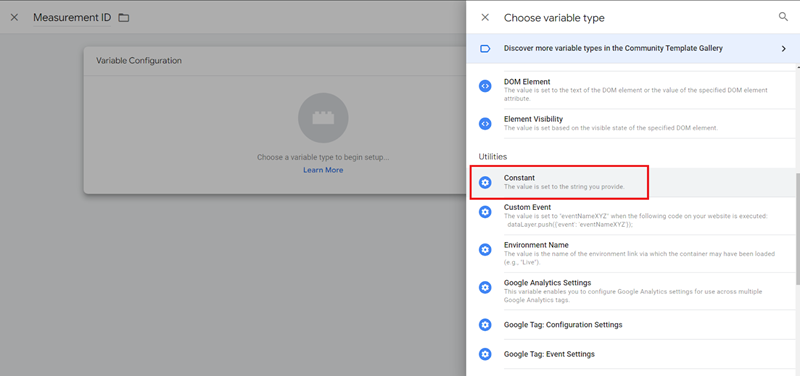Close the Choose variable type panel

point(485,17)
